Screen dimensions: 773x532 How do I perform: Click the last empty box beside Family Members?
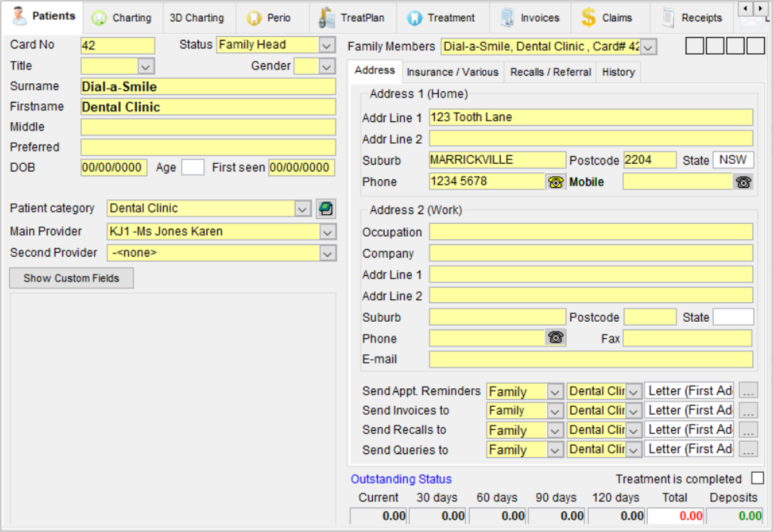[x=755, y=46]
